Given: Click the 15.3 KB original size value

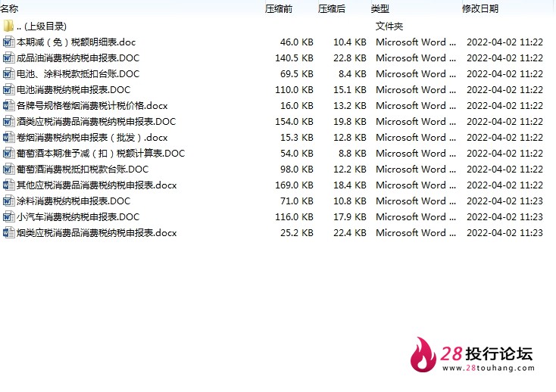Looking at the screenshot, I should point(296,138).
